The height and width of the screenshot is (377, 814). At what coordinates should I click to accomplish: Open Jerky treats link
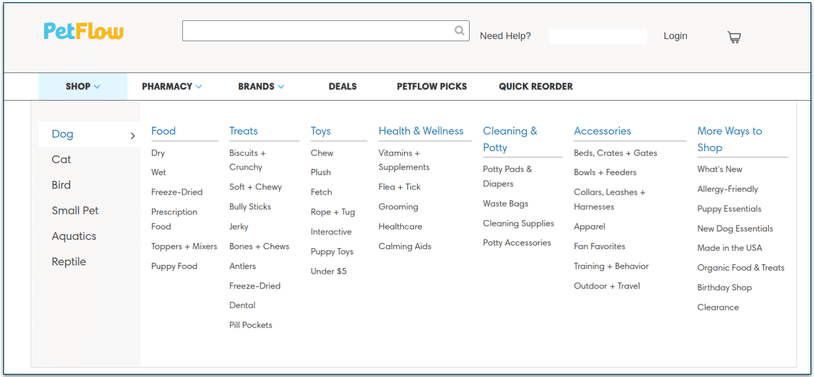point(239,227)
